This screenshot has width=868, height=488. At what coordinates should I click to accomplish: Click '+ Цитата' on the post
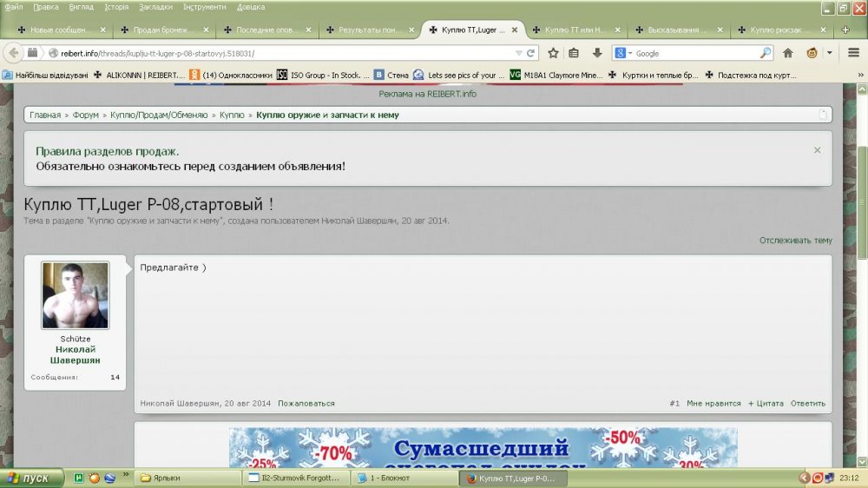(766, 403)
